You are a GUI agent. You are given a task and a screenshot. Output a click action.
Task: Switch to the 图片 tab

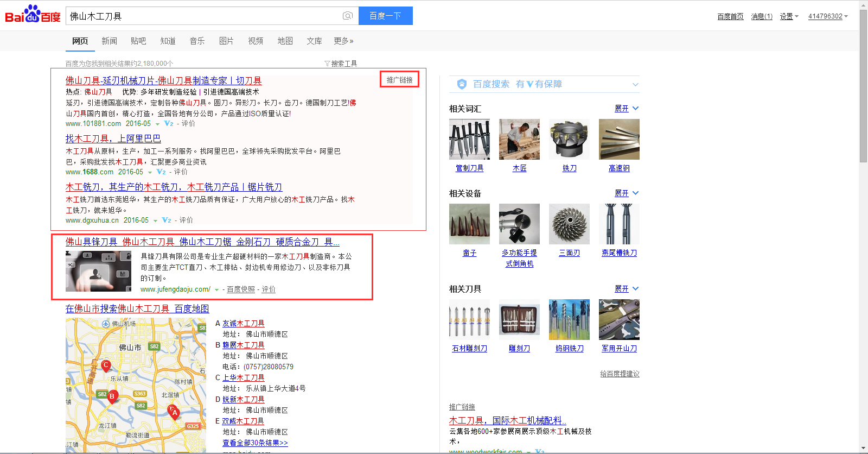pos(226,41)
